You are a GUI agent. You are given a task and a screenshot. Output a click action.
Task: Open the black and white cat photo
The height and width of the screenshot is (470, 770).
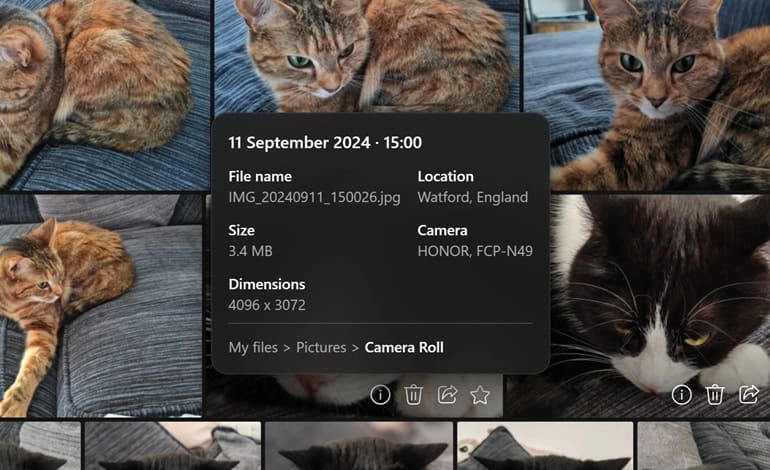tap(660, 290)
